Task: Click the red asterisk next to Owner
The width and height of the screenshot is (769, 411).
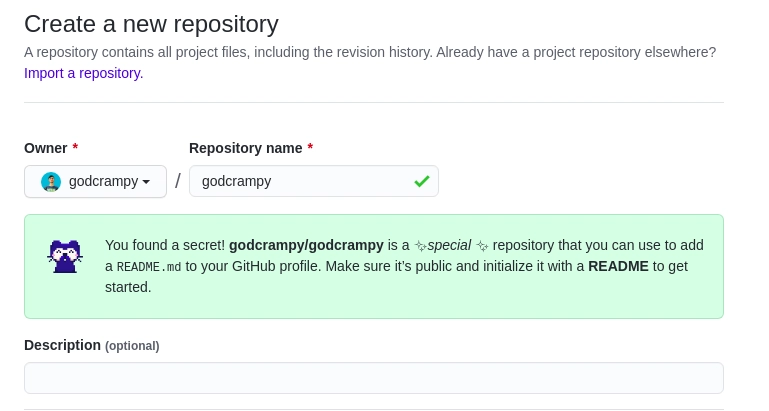Action: (x=75, y=148)
